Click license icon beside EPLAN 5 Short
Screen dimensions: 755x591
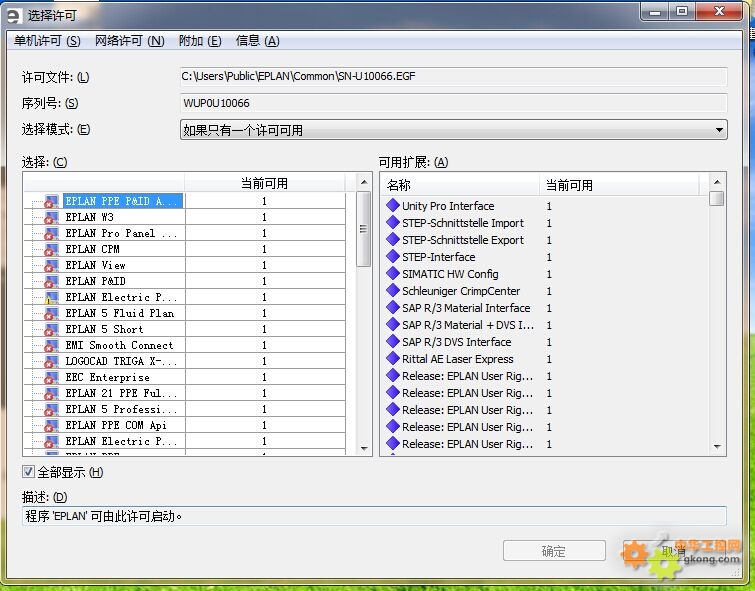[51, 329]
